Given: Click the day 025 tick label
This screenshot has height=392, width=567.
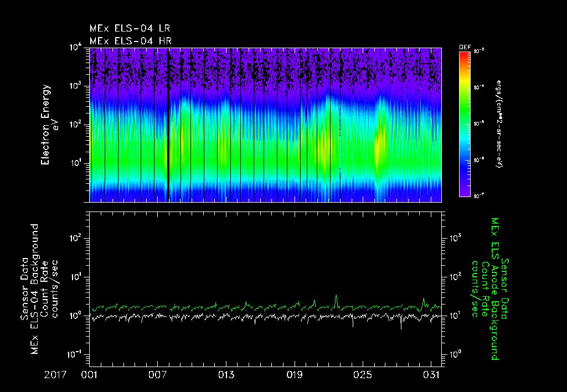Looking at the screenshot, I should (x=363, y=375).
